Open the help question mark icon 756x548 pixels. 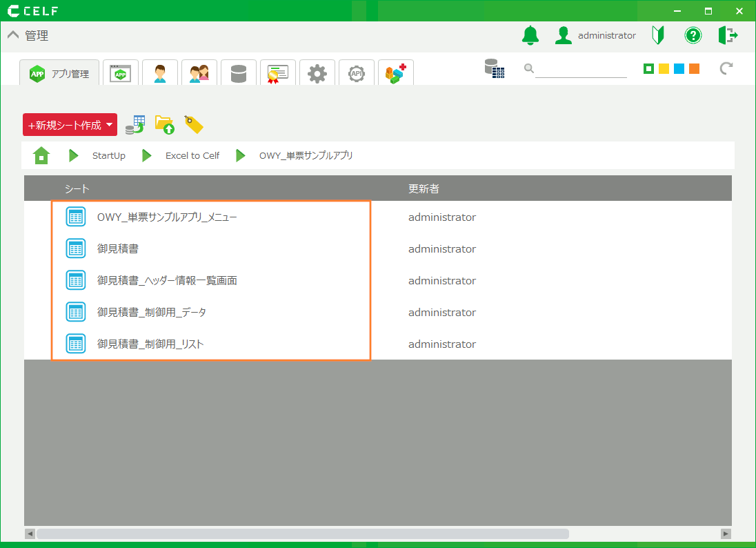(693, 35)
